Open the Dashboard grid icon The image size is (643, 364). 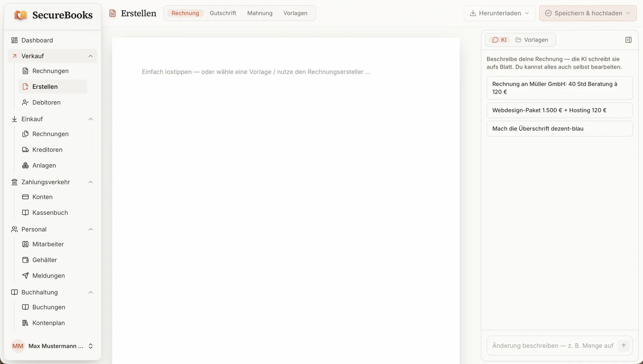(14, 40)
